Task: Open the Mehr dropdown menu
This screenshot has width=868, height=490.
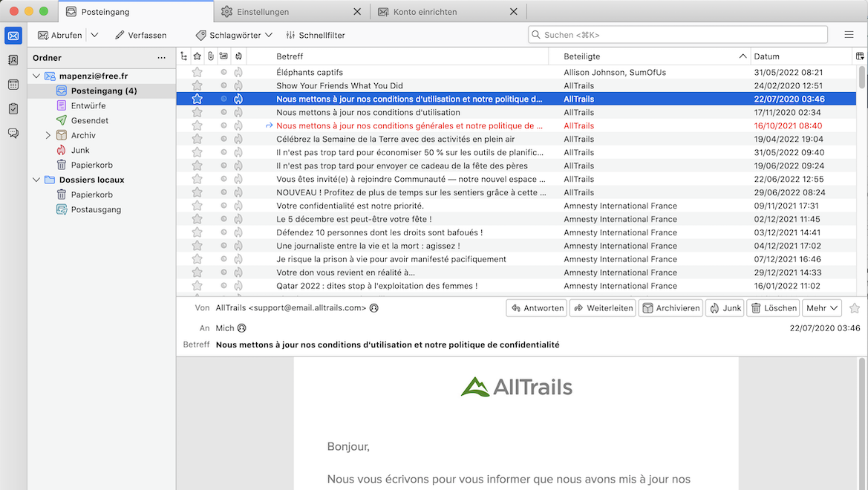Action: (822, 308)
